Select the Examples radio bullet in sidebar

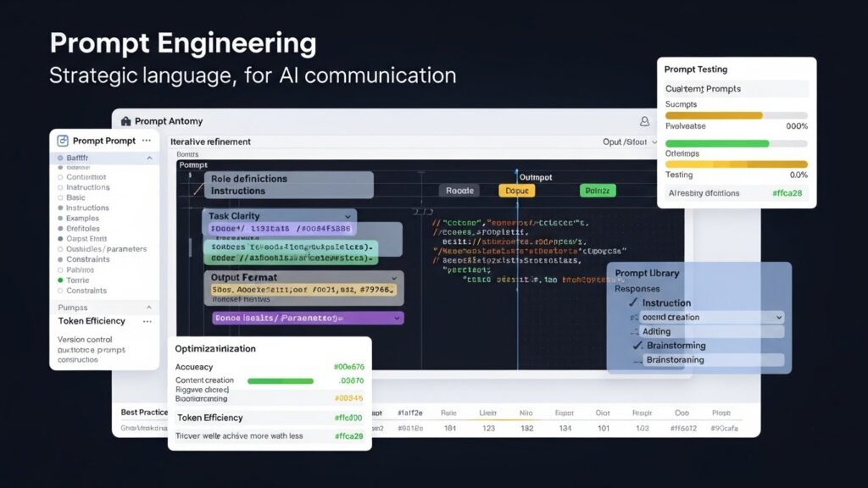point(60,219)
